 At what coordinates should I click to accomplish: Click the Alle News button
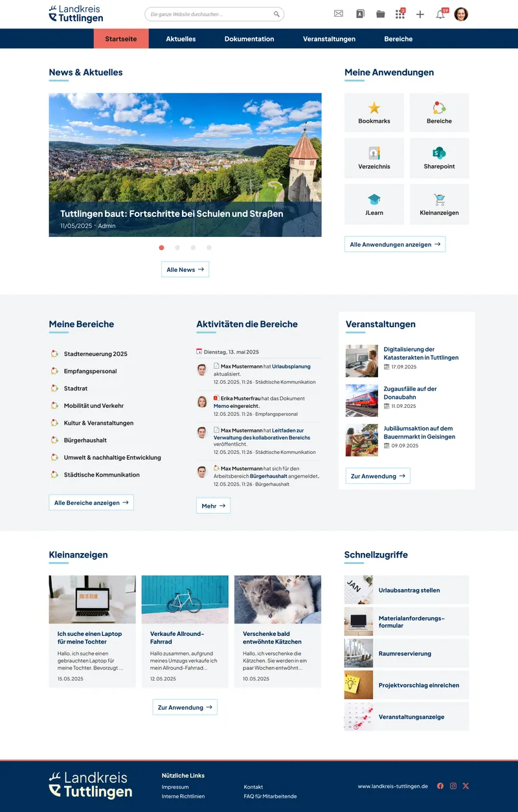click(185, 269)
